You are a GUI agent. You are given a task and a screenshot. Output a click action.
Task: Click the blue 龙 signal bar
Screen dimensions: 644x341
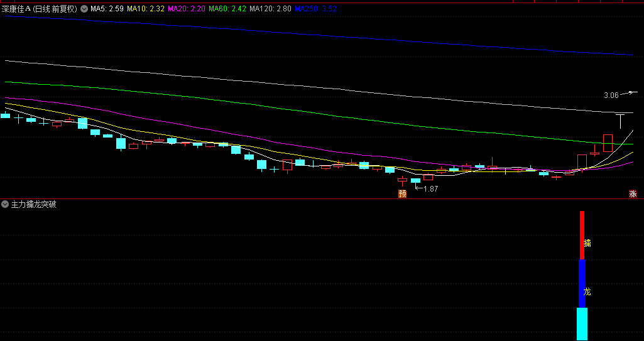[582, 284]
